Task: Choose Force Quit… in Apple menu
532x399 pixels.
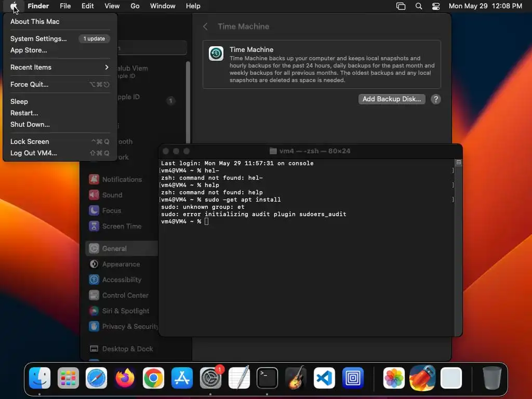Action: pos(60,85)
